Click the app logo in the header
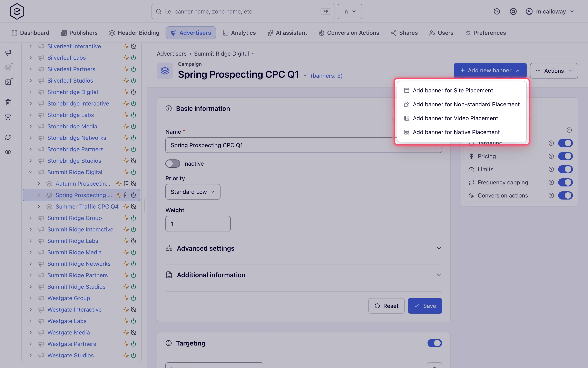Image resolution: width=588 pixels, height=368 pixels. coord(17,11)
